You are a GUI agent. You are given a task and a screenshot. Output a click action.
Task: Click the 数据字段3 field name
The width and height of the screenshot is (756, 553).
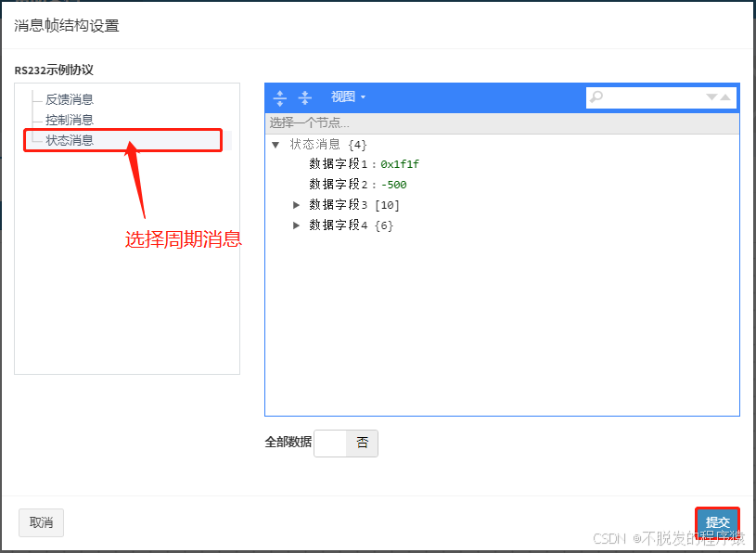(x=338, y=205)
